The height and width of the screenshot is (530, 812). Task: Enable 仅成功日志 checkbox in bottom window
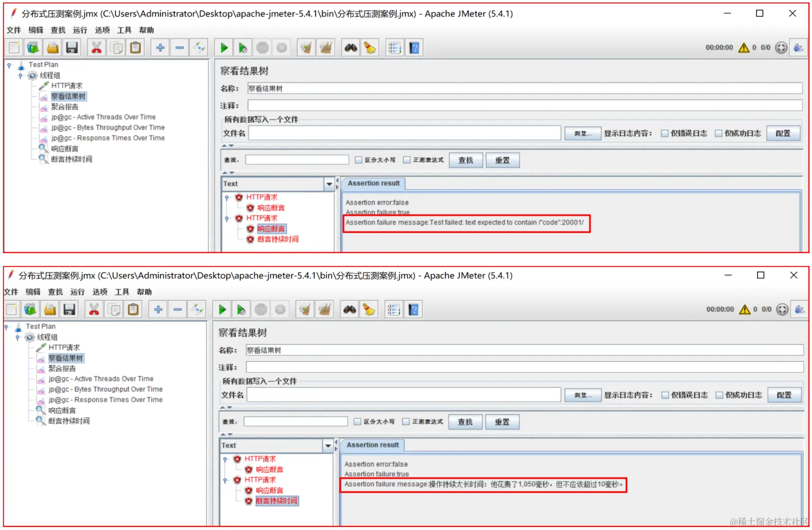(x=719, y=395)
